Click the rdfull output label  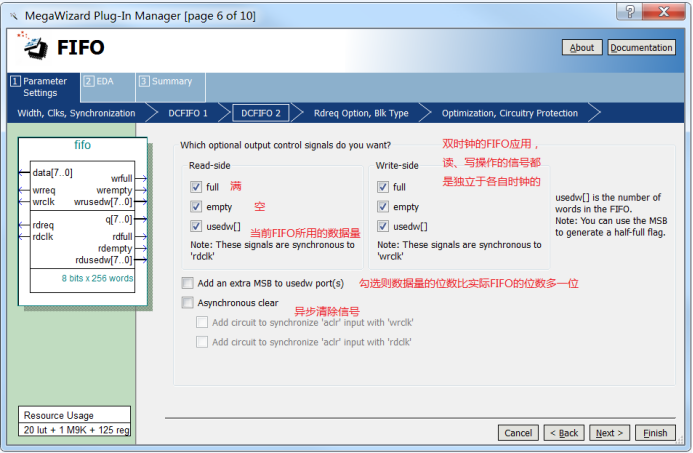[x=122, y=237]
